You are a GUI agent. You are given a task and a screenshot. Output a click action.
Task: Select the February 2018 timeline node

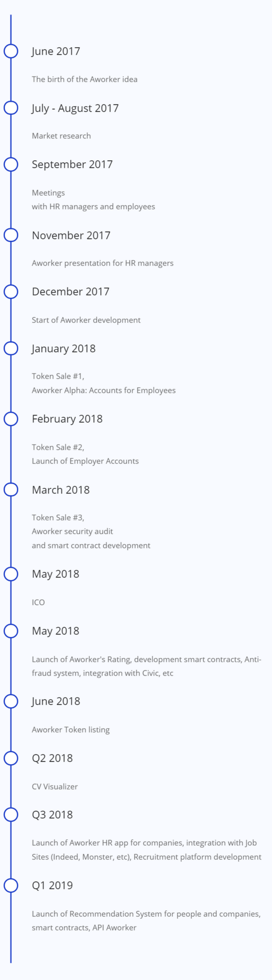click(11, 419)
